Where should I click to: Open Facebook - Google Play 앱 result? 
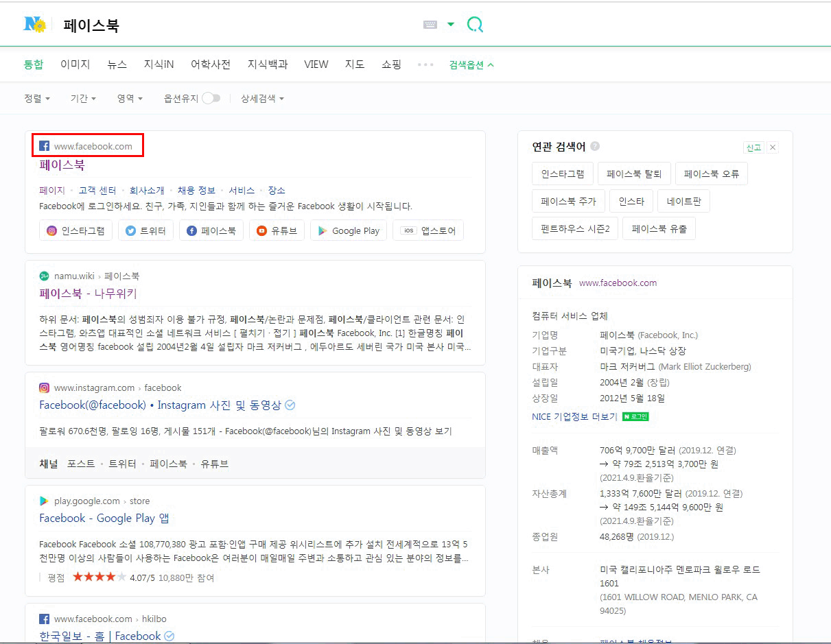[x=104, y=518]
